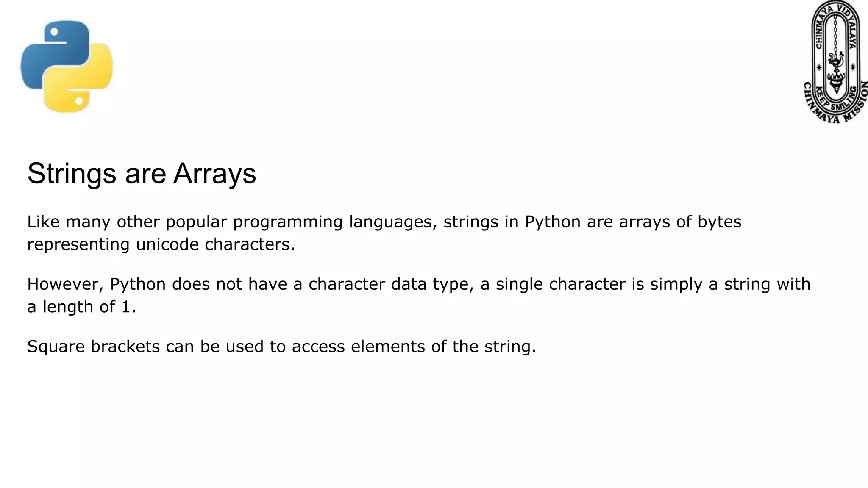Click the text 'a length of 1.'

[82, 307]
